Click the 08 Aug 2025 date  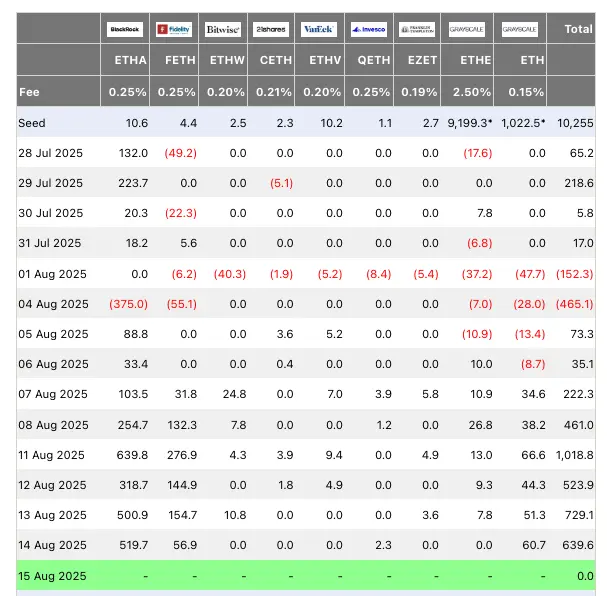tap(53, 425)
